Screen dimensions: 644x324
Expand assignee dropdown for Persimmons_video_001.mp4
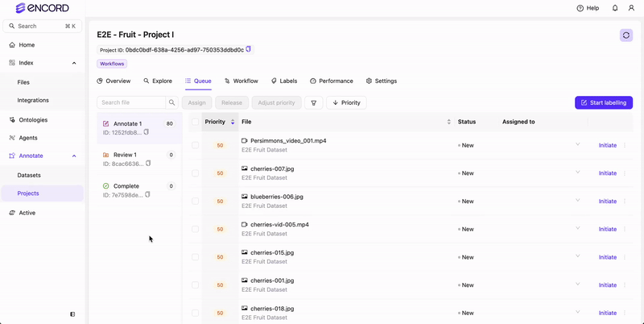click(x=577, y=144)
